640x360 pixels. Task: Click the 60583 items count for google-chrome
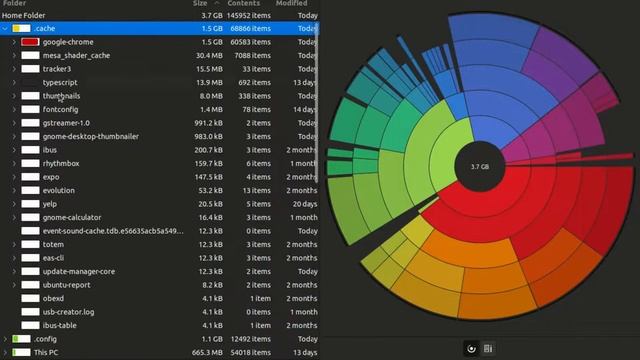pos(250,42)
